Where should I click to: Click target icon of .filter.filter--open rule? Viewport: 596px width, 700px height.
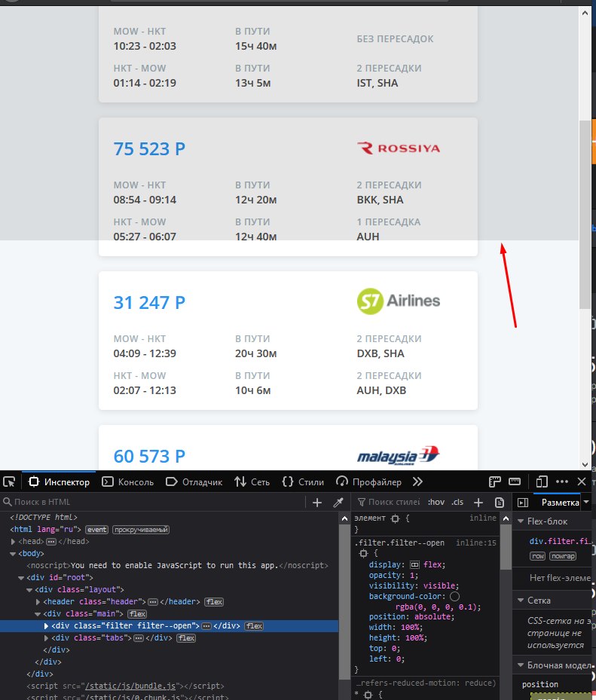(x=363, y=553)
